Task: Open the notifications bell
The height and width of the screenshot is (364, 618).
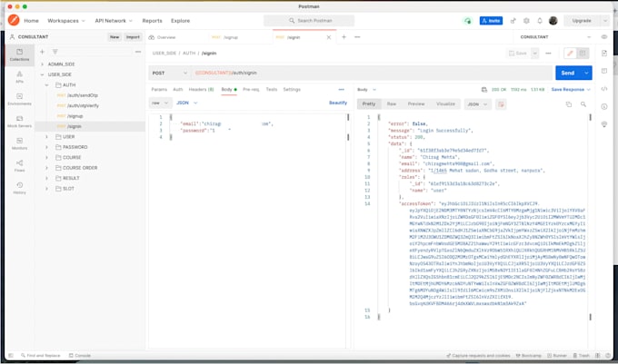Action: 540,21
